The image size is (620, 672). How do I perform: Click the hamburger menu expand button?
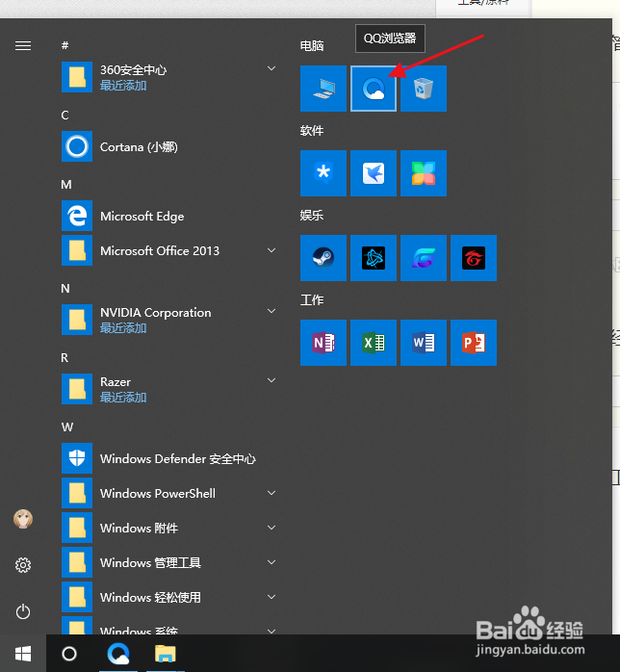point(23,45)
